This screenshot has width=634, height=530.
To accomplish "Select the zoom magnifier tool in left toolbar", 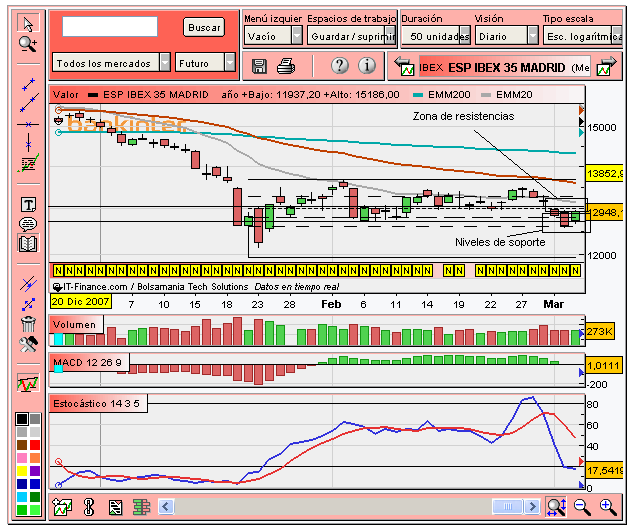I will pyautogui.click(x=28, y=44).
